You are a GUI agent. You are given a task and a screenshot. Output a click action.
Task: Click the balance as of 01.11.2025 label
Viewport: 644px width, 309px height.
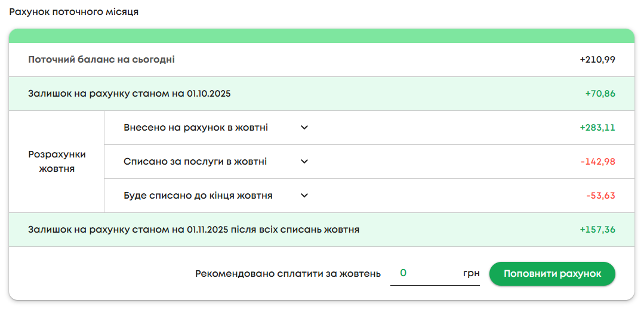click(x=194, y=230)
